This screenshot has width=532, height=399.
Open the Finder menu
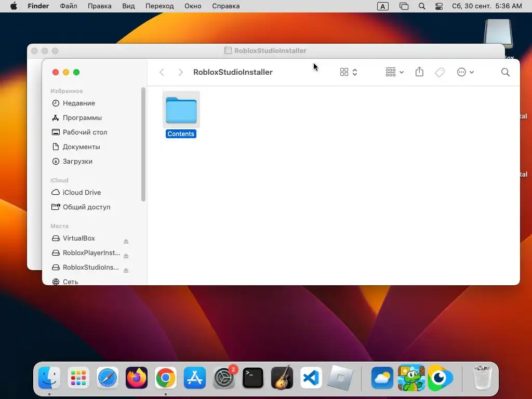[x=38, y=6]
